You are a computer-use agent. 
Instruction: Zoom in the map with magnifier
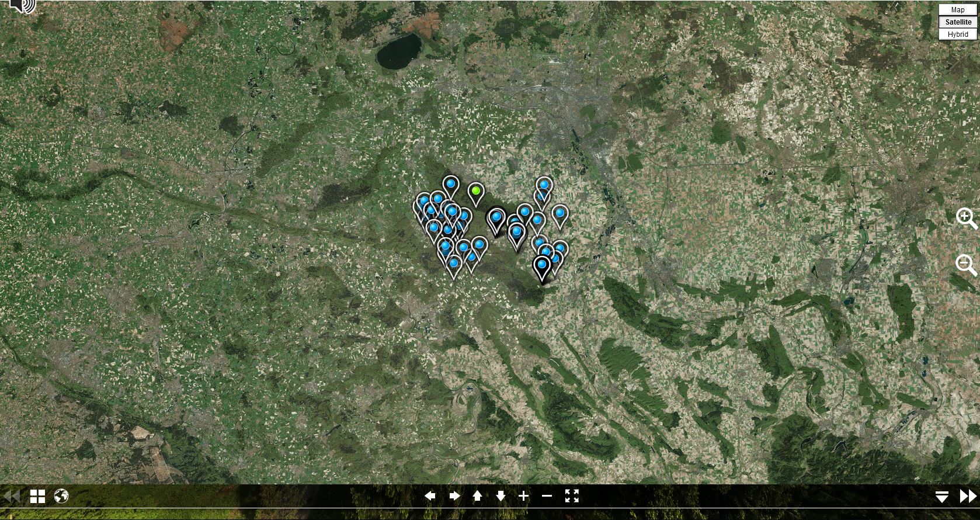(965, 219)
